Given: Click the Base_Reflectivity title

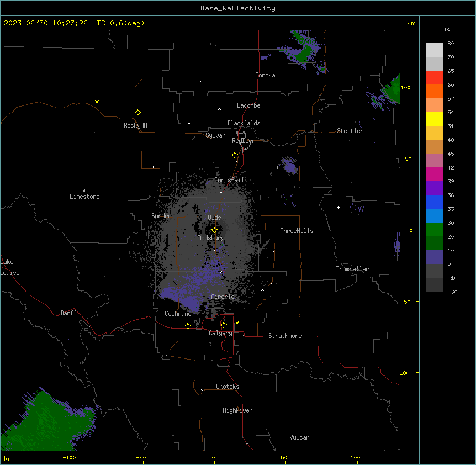Looking at the screenshot, I should (x=238, y=8).
